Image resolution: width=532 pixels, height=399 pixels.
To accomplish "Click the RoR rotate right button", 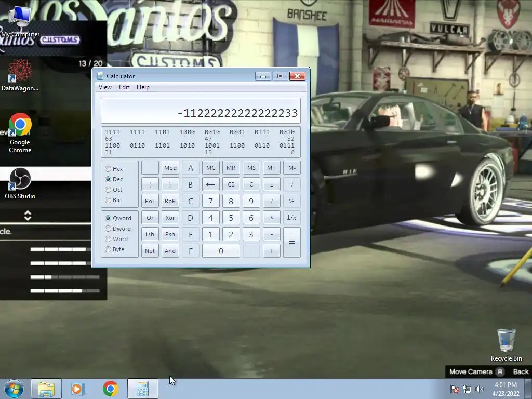I will (170, 201).
